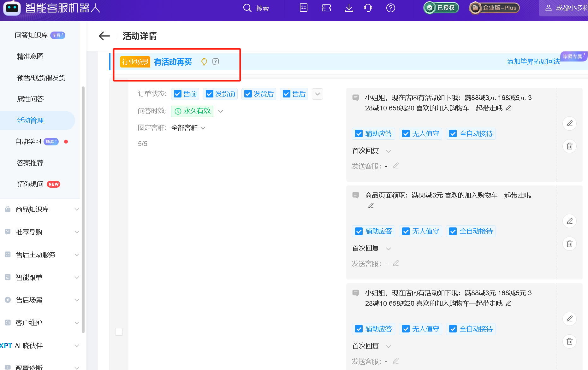Screen dimensions: 588x370
Task: Toggle the 发货后 order status checkbox
Action: pyautogui.click(x=248, y=94)
